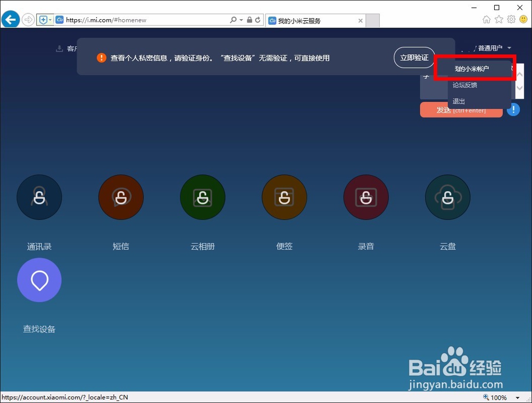Click the feedback box scroll up arrow
532x403 pixels.
point(519,73)
